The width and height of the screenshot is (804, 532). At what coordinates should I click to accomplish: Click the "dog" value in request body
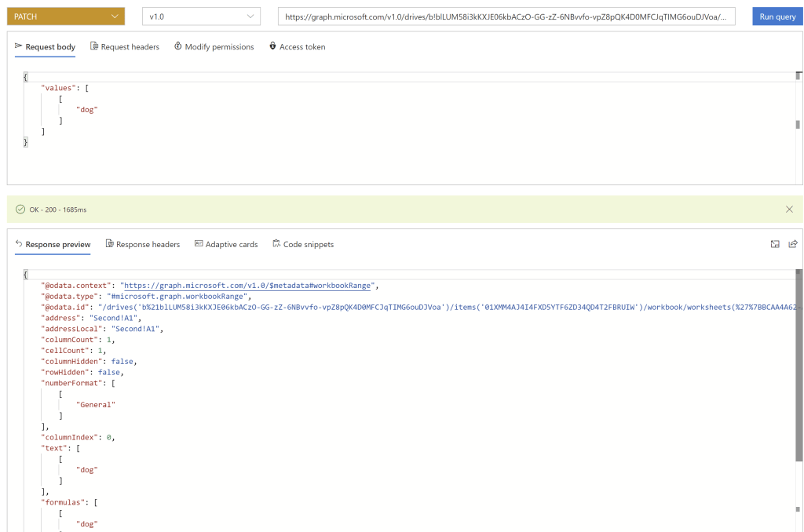point(86,110)
